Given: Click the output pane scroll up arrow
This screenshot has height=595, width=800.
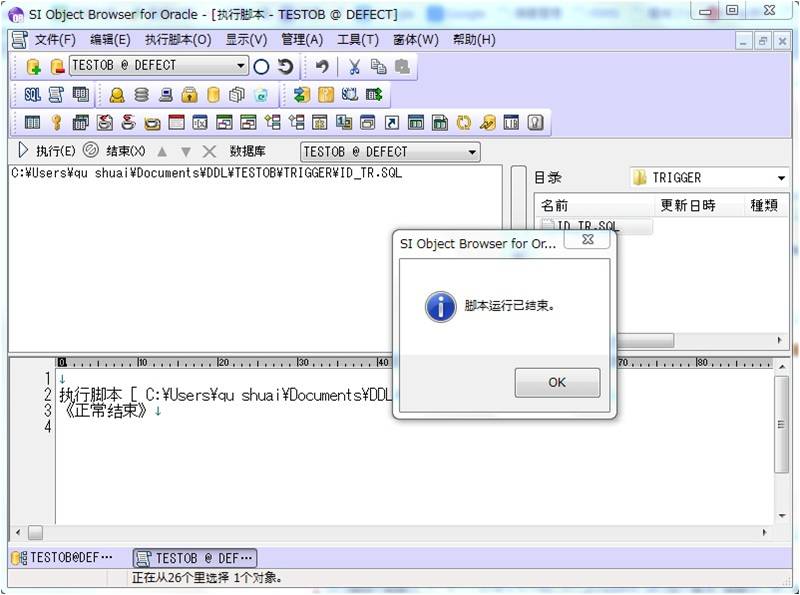Looking at the screenshot, I should click(x=782, y=366).
